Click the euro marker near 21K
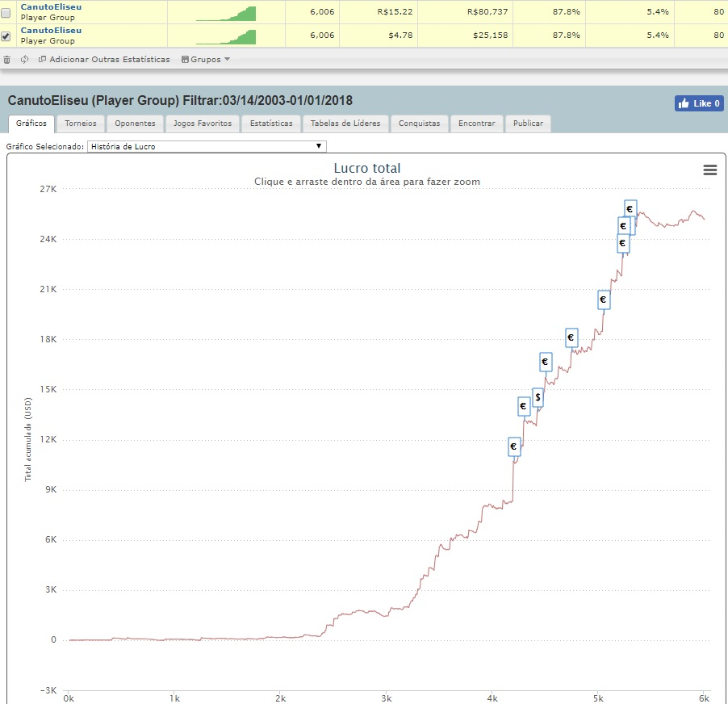This screenshot has width=728, height=704. (x=603, y=300)
